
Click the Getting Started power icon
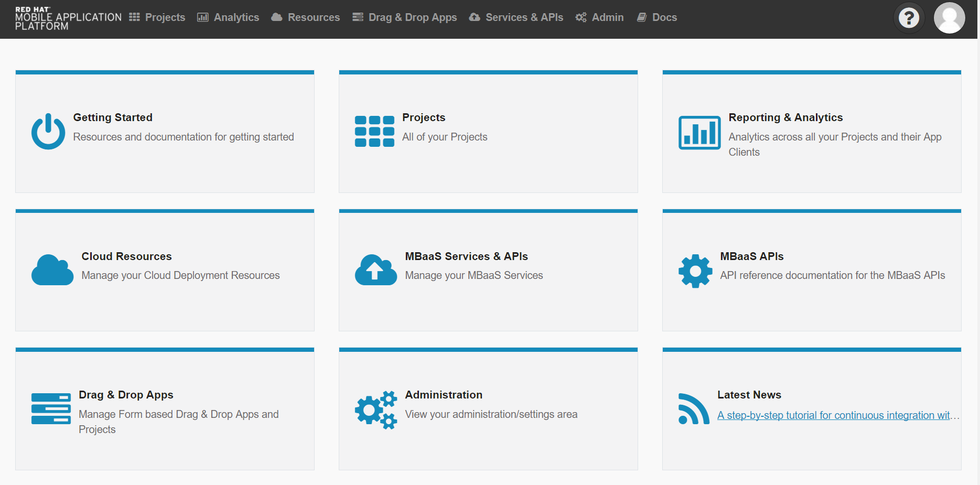48,131
